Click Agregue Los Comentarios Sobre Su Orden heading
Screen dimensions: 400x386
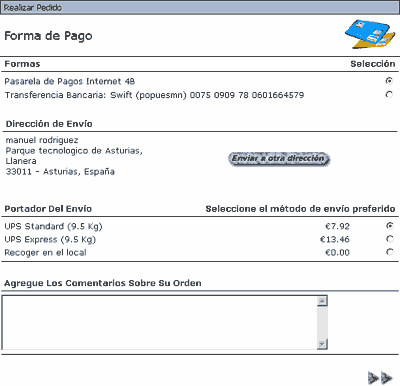[x=103, y=283]
